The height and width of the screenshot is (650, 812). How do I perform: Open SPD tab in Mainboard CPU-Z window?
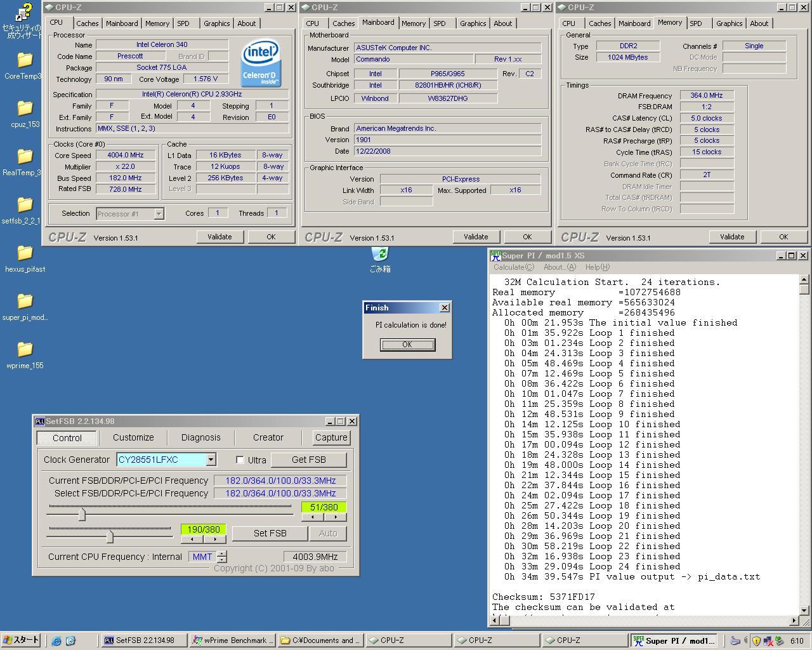(x=439, y=23)
